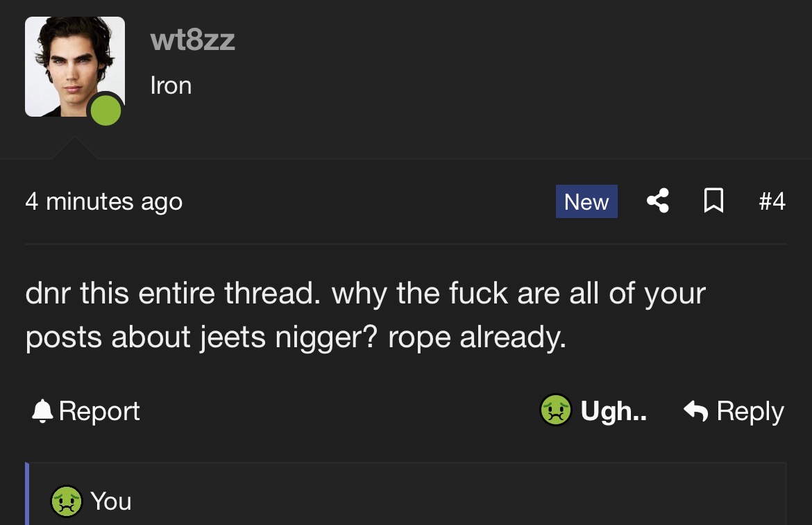Click the nauseated emoji beside You
This screenshot has width=812, height=525.
pyautogui.click(x=67, y=501)
